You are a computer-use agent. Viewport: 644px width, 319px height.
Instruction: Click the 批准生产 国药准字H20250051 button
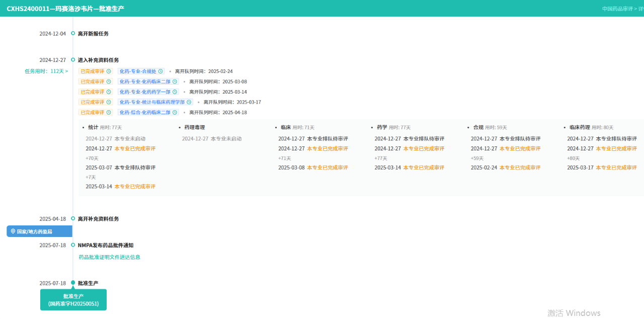[73, 300]
